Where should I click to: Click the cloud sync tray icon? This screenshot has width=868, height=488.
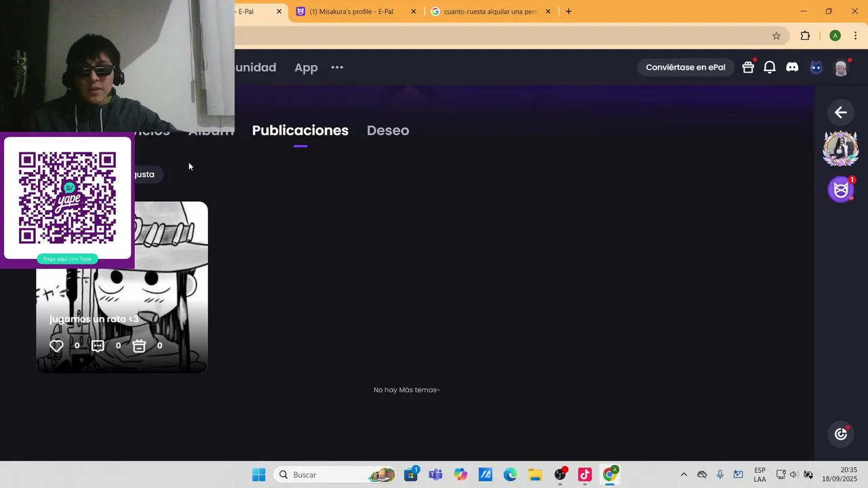(x=702, y=474)
